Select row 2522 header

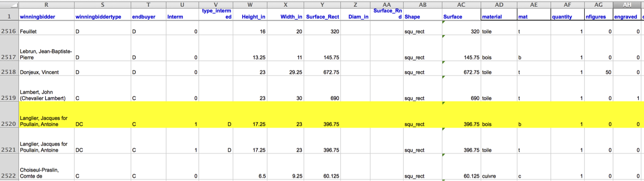tap(9, 176)
